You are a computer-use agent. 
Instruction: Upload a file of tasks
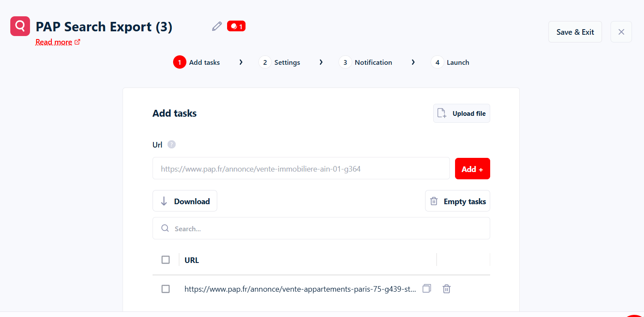point(461,113)
